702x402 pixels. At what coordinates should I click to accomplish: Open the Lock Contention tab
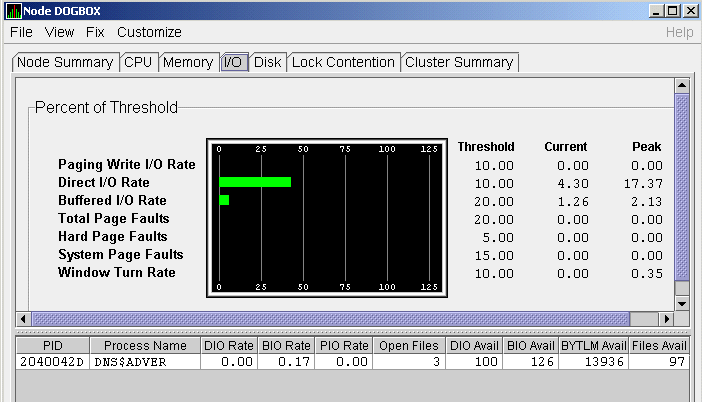343,62
